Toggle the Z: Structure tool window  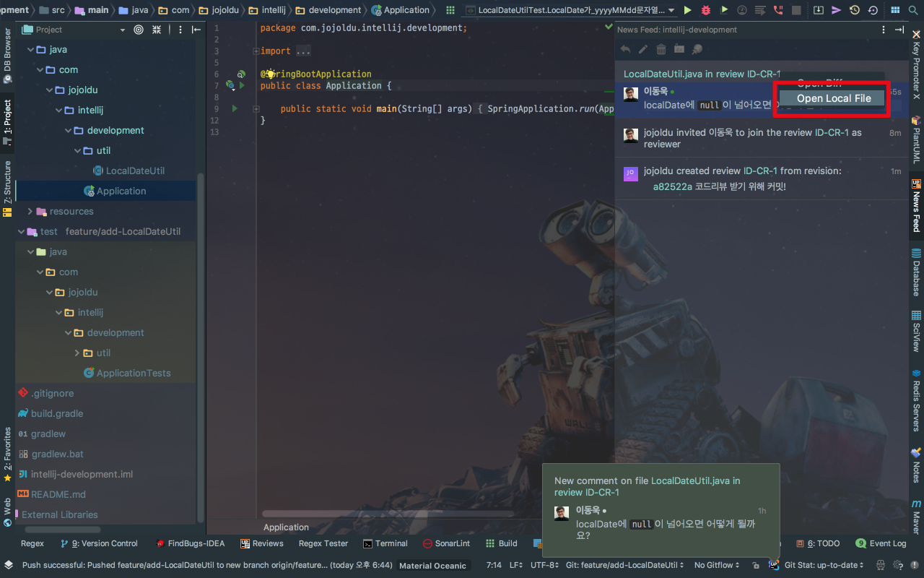point(7,188)
